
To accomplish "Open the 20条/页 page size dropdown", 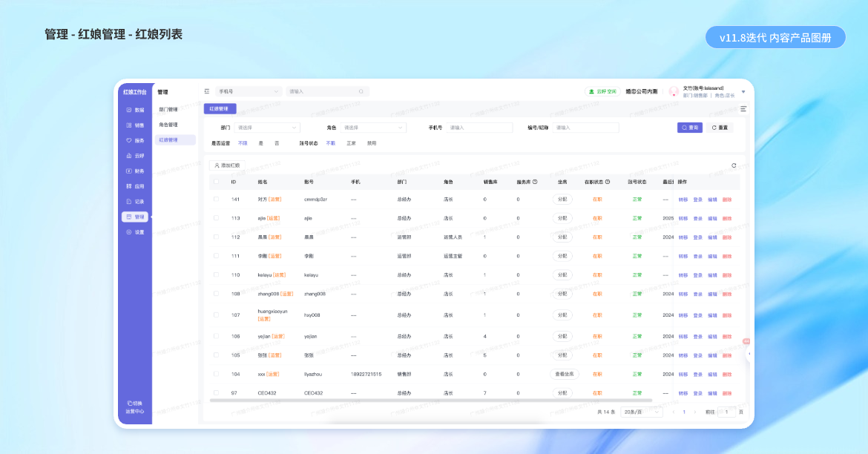I will pos(641,412).
